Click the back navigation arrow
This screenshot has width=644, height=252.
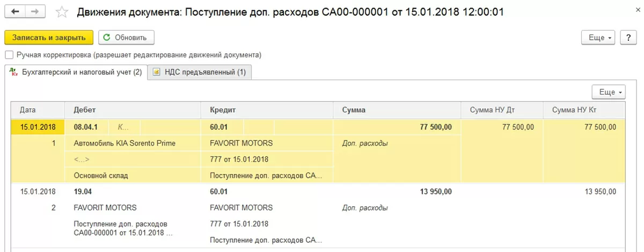[15, 11]
